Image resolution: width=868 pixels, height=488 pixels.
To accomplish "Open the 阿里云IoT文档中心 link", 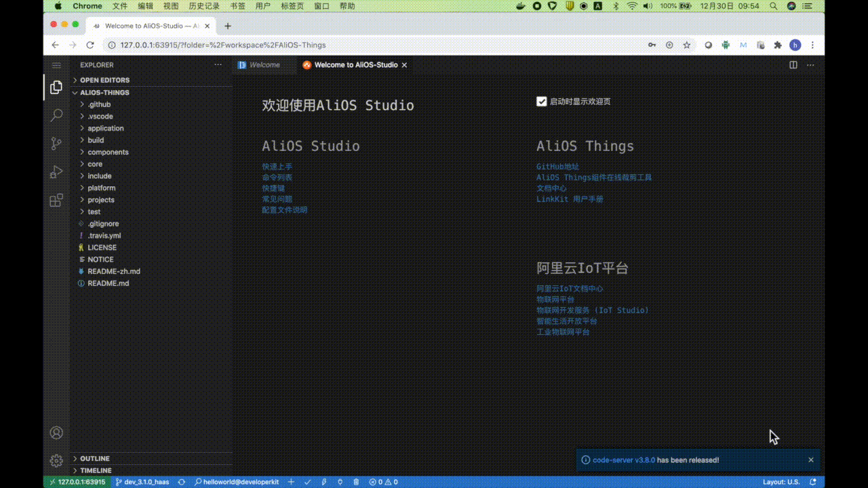I will pos(570,288).
